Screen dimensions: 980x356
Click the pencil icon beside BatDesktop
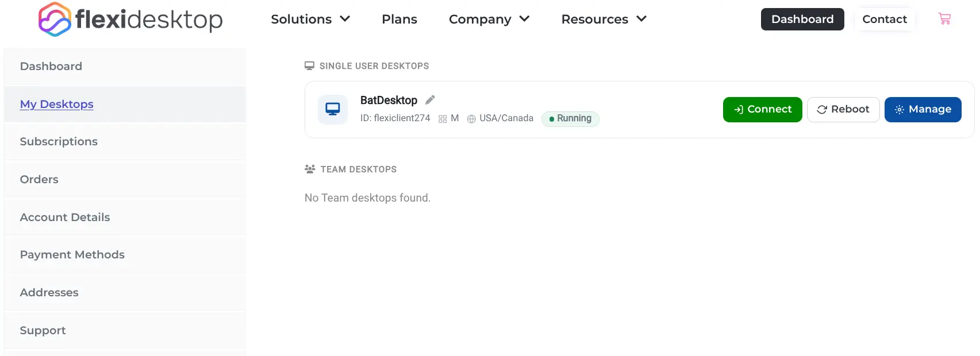[430, 100]
